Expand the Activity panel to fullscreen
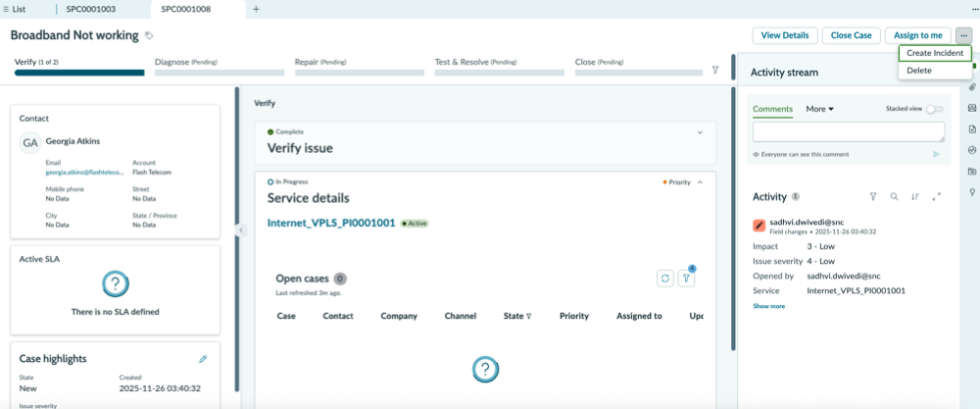This screenshot has width=980, height=409. 936,196
